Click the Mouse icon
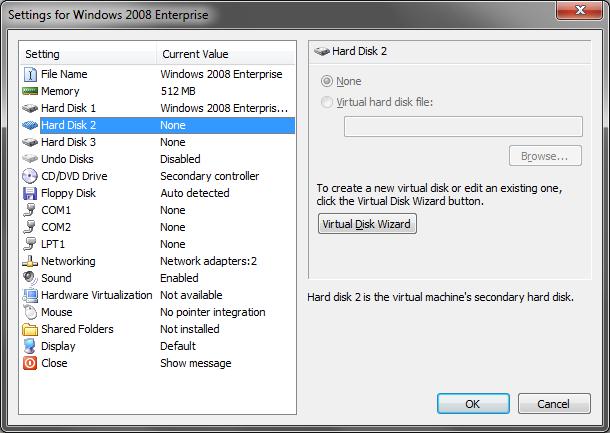610x433 pixels. point(30,312)
